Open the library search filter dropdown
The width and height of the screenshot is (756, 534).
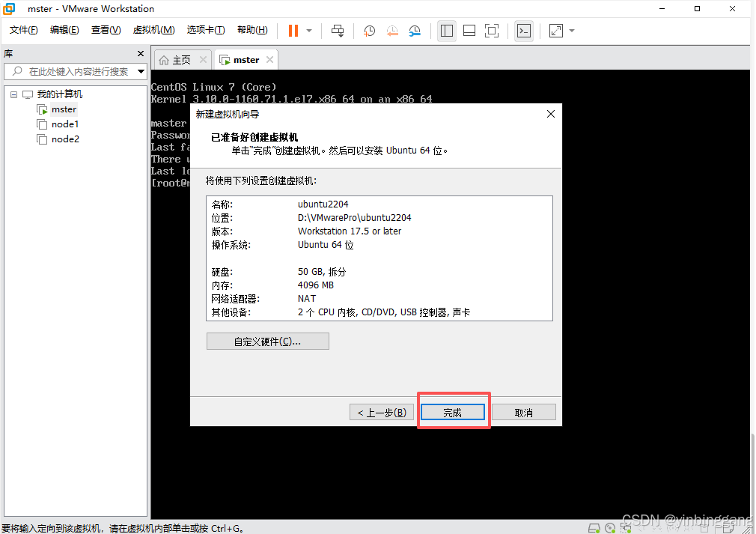pyautogui.click(x=141, y=71)
